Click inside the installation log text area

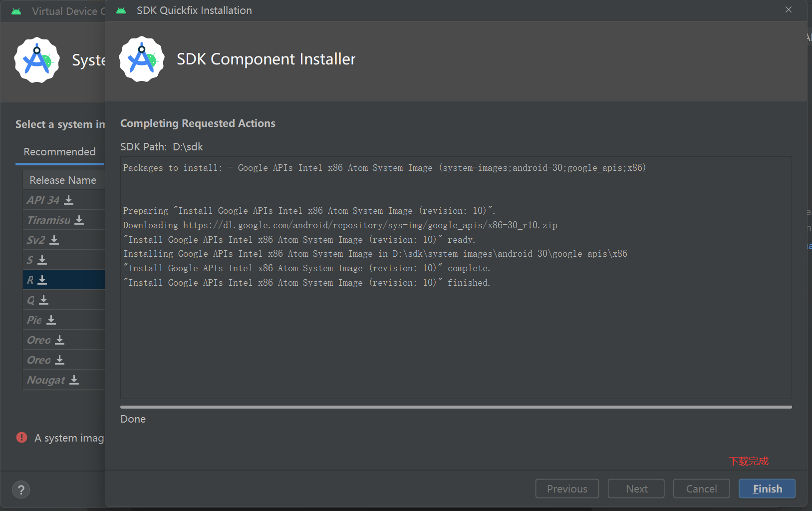(456, 340)
